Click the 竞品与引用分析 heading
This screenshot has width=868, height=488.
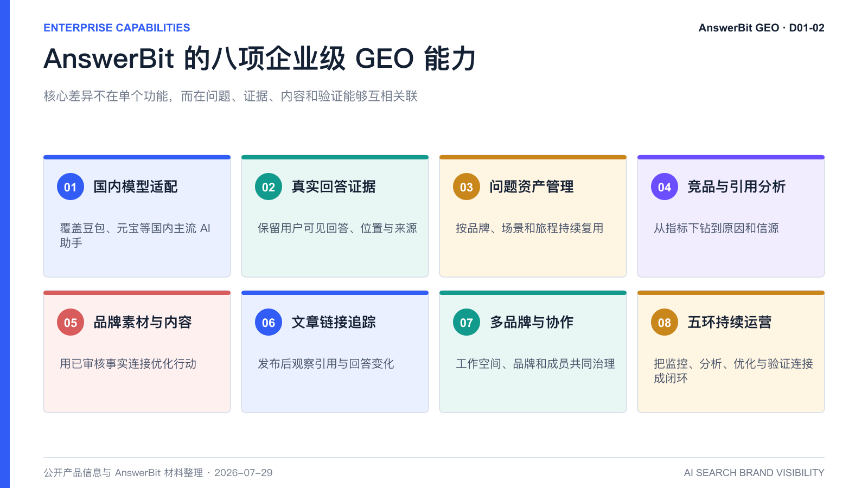click(737, 187)
